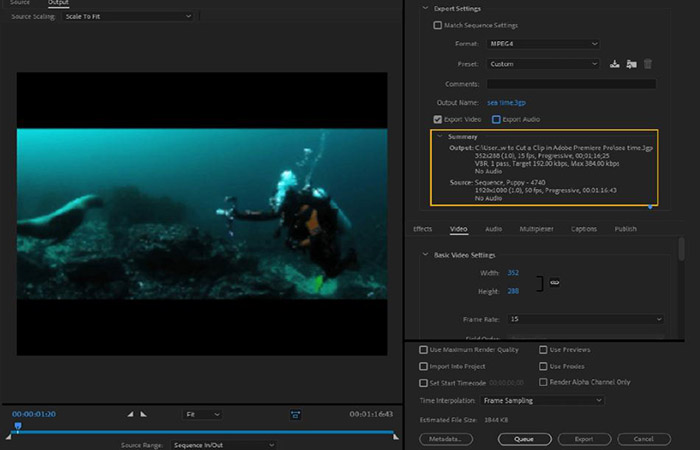
Task: Click the Export button
Action: [x=584, y=439]
